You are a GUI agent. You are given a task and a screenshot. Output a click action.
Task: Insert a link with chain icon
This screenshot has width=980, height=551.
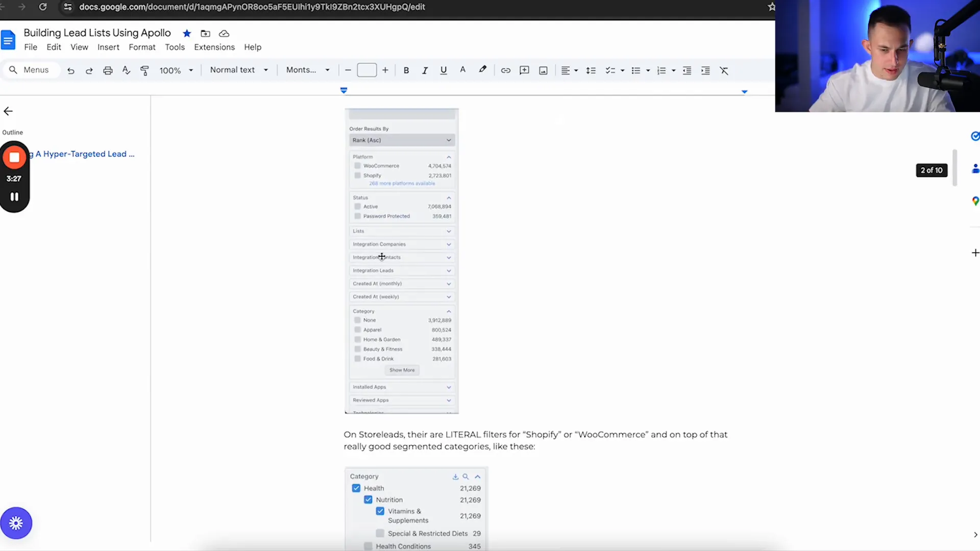(x=506, y=70)
